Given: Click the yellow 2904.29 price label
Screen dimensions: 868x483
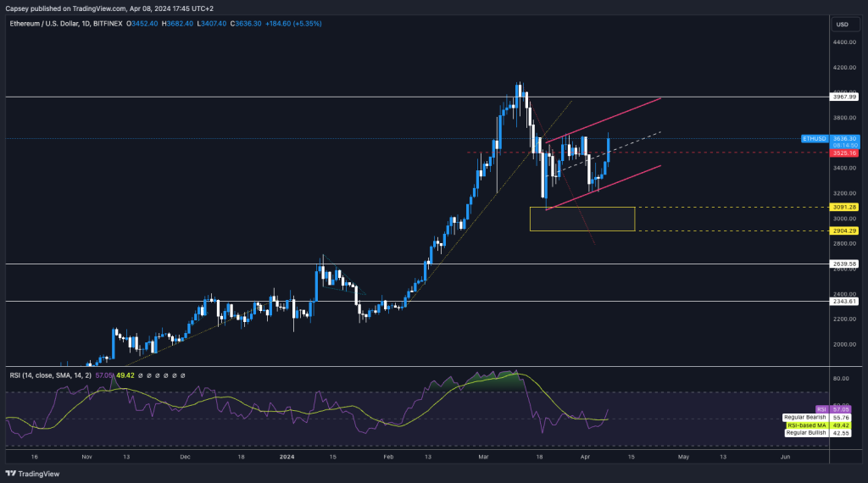Looking at the screenshot, I should pos(845,230).
